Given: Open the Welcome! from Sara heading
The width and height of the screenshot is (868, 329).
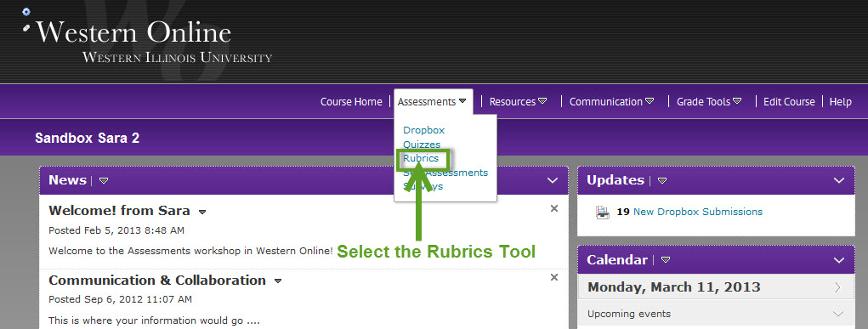Looking at the screenshot, I should 120,211.
